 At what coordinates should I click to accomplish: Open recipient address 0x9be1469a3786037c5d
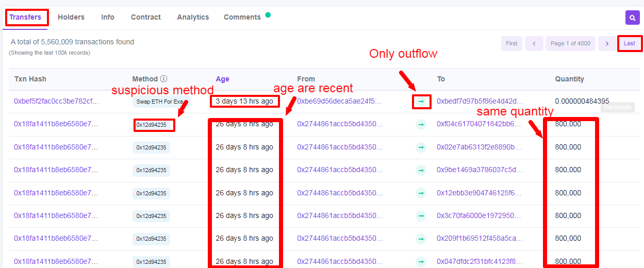479,170
